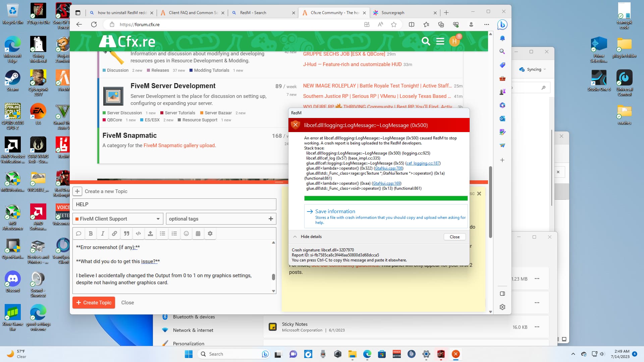Insert hyperlink using the link icon
Screen dimensions: 644x362
coord(114,234)
